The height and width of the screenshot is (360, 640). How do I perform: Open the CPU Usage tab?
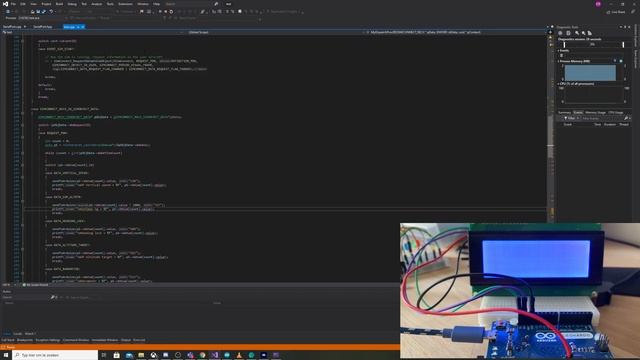tap(616, 113)
